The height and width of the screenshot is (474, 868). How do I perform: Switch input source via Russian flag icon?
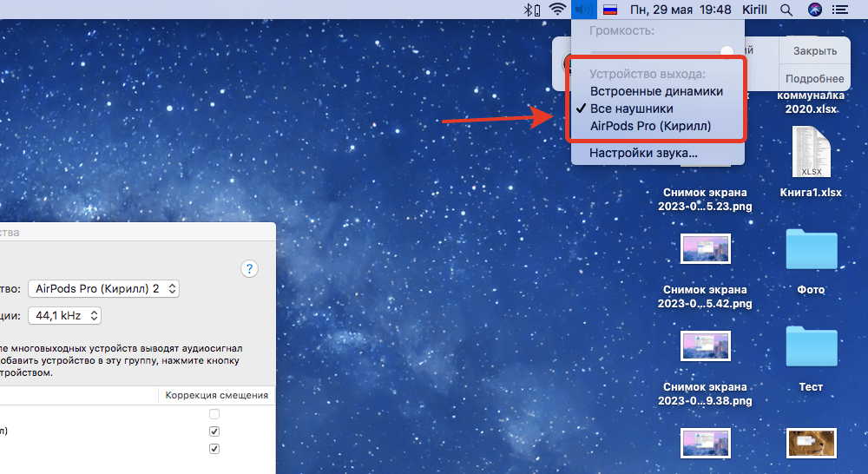610,10
